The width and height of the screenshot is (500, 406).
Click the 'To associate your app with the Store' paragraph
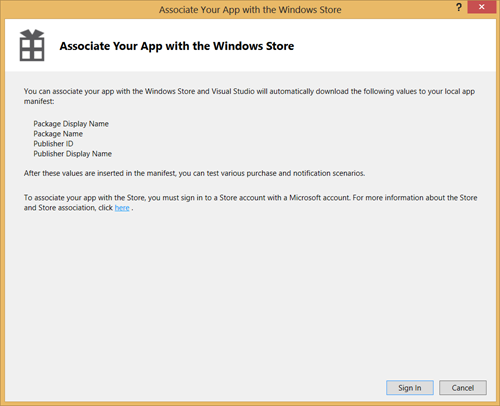[x=250, y=203]
